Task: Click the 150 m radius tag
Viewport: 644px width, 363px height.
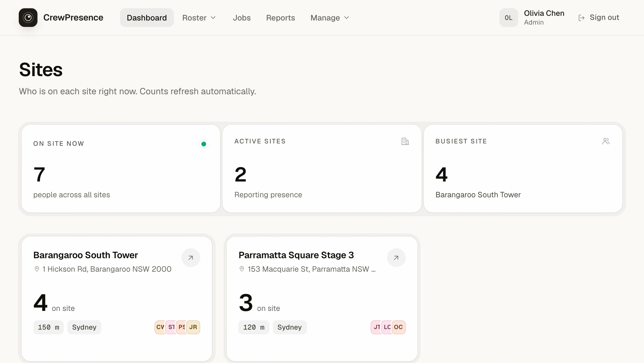Action: click(49, 327)
